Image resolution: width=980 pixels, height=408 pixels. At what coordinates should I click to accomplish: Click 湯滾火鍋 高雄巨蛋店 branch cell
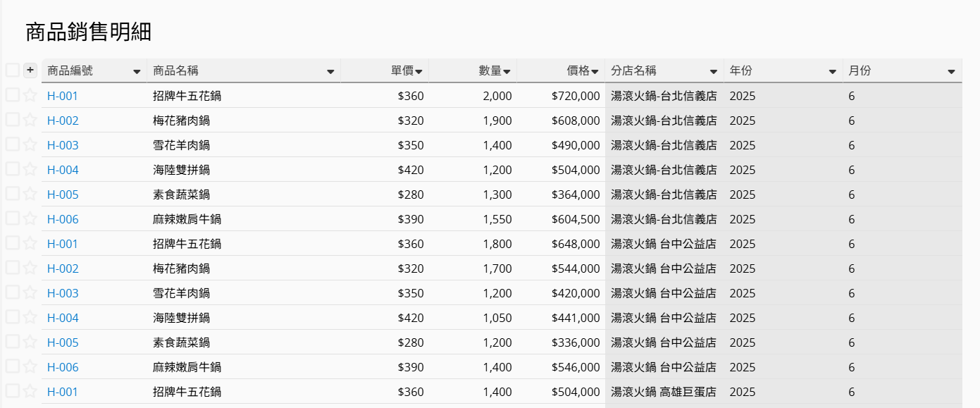[x=664, y=392]
